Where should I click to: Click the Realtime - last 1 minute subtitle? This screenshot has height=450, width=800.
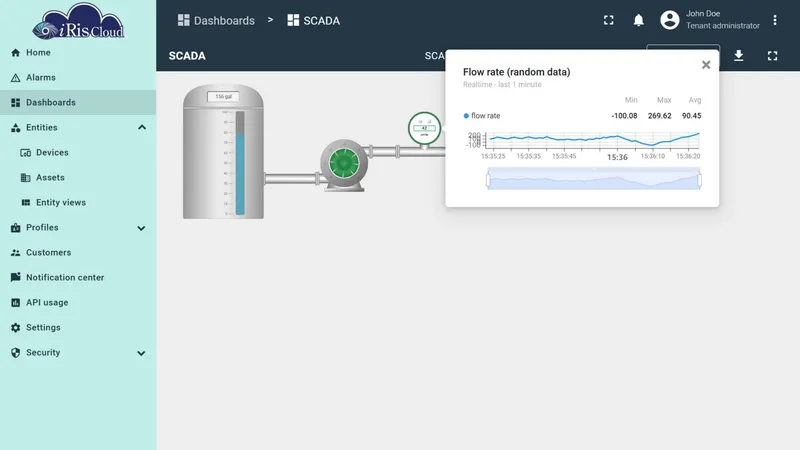point(502,85)
